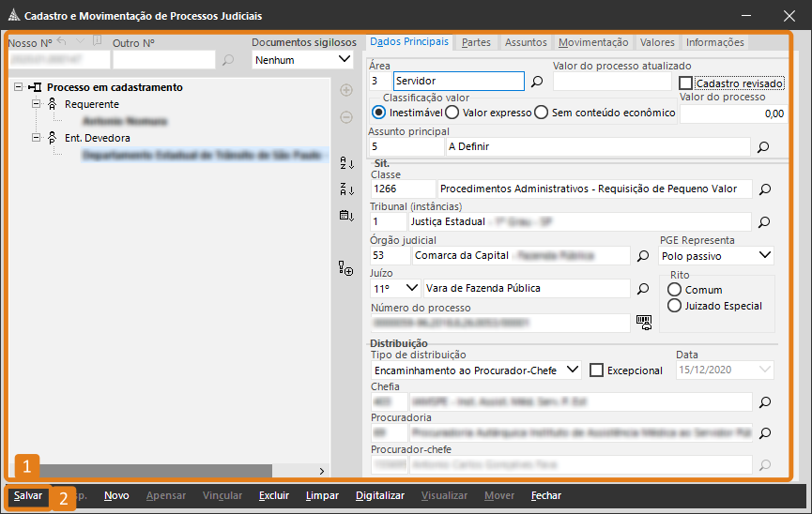This screenshot has width=812, height=514.
Task: Collapse the Requerente tree node
Action: click(x=37, y=104)
